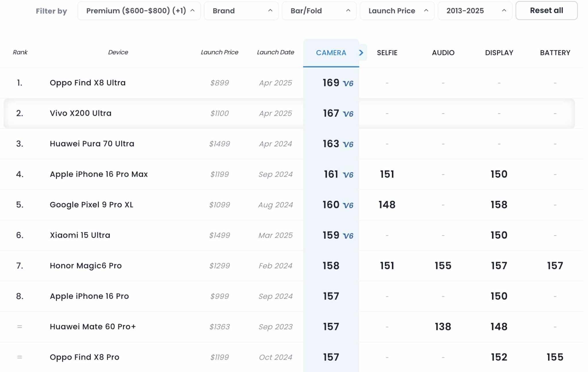
Task: Open the Oppo Find X8 Pro device row
Action: click(292, 357)
